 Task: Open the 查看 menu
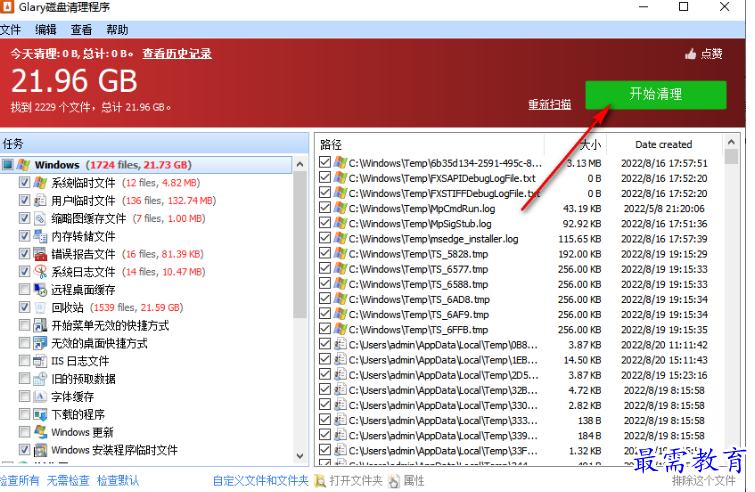click(81, 30)
